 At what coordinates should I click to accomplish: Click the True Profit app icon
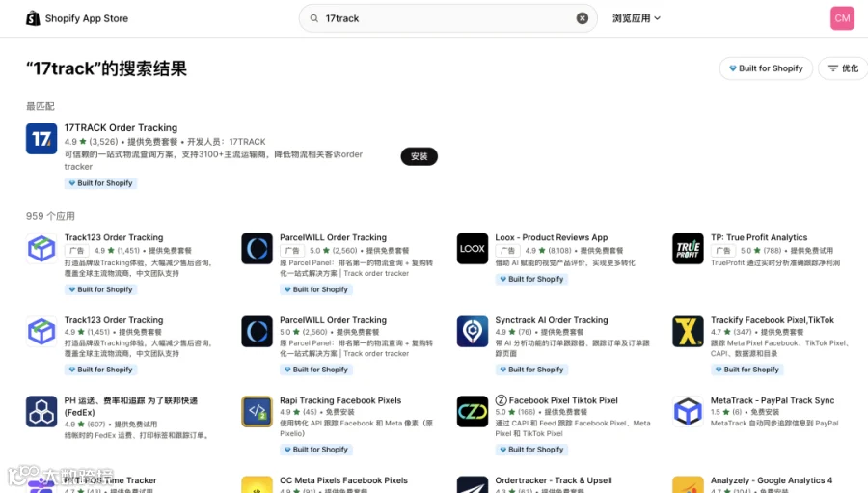point(688,248)
